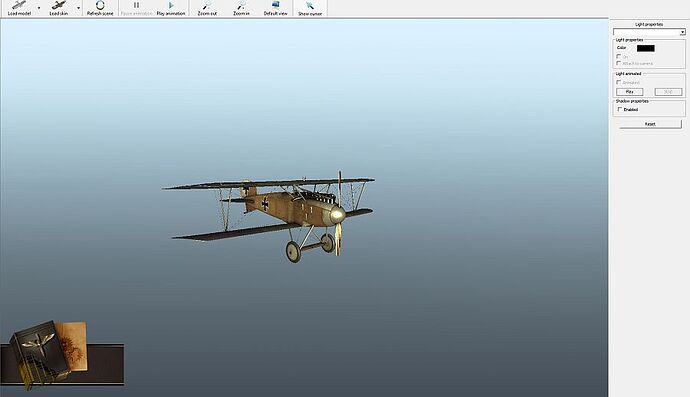Click the Refresh scene icon
Screen dimensions: 690x397
tap(100, 5)
